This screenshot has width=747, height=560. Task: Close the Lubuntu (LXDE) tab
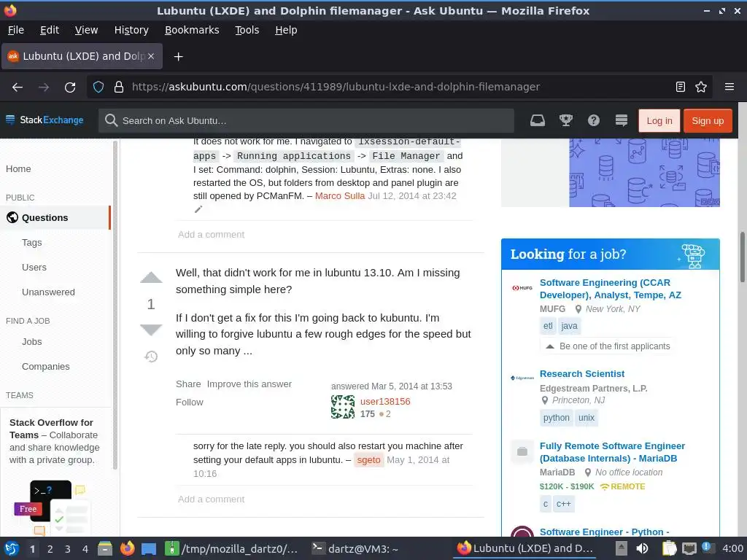coord(150,56)
